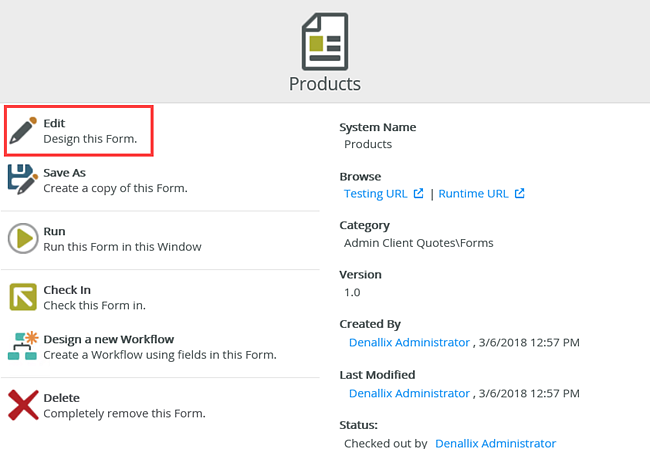650x449 pixels.
Task: Click the Design a new Workflow icon
Action: 23,346
